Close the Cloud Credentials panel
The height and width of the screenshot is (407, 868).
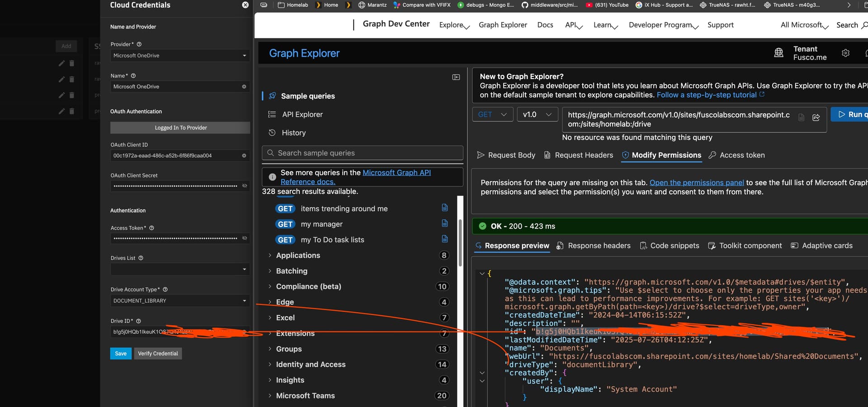[245, 5]
